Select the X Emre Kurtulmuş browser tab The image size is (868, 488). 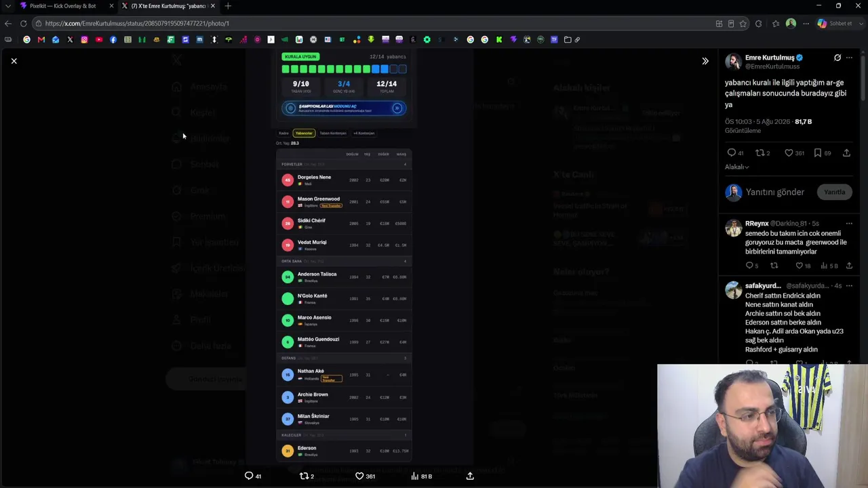click(168, 6)
